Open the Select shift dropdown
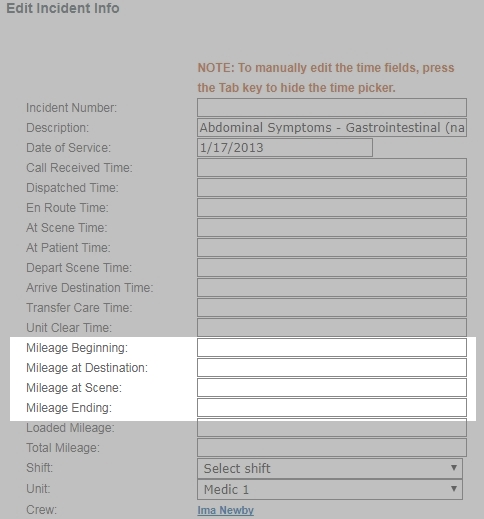This screenshot has height=519, width=484. pos(330,468)
